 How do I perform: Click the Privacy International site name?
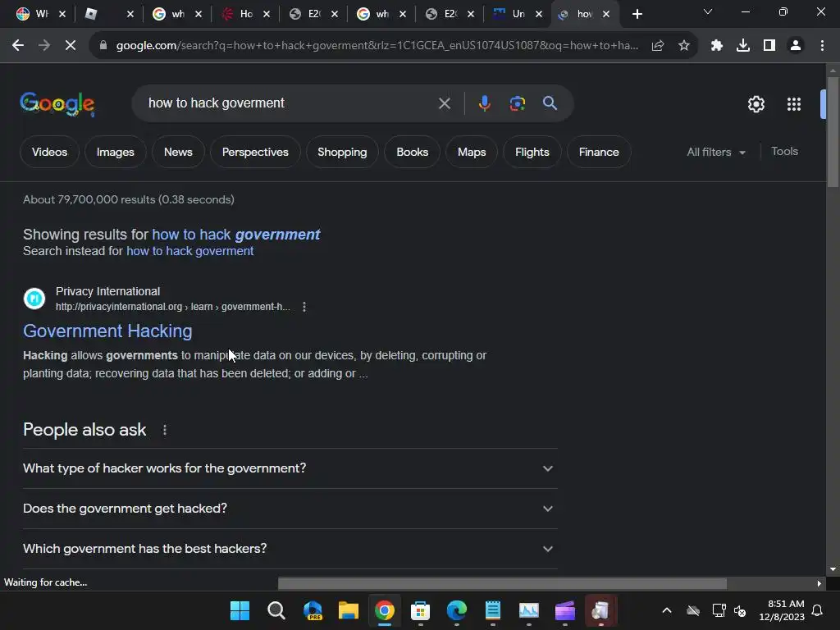107,291
